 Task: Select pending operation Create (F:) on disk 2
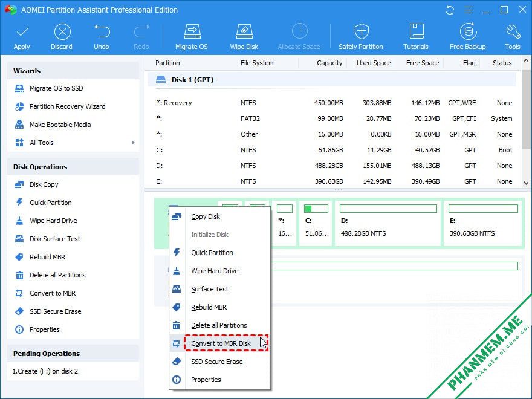pos(45,372)
